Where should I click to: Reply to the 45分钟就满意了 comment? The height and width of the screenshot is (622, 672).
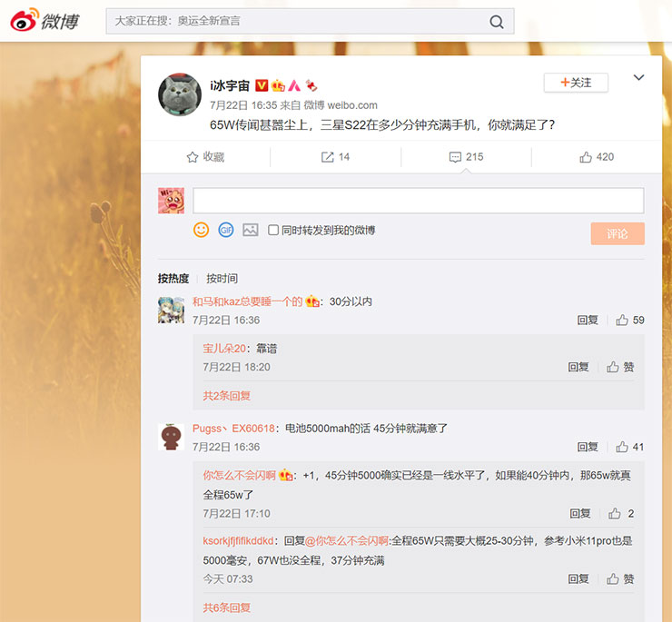coord(588,447)
